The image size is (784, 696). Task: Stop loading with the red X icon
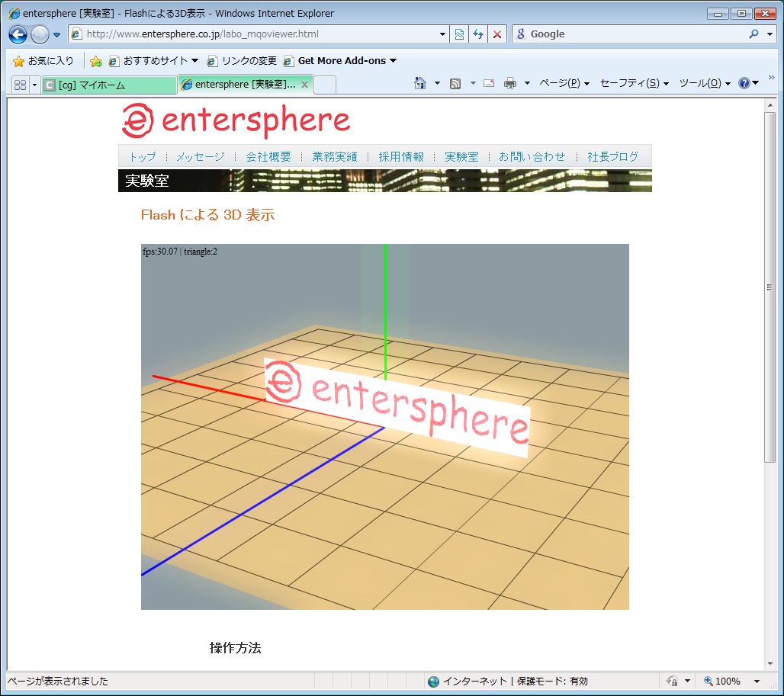[x=497, y=34]
